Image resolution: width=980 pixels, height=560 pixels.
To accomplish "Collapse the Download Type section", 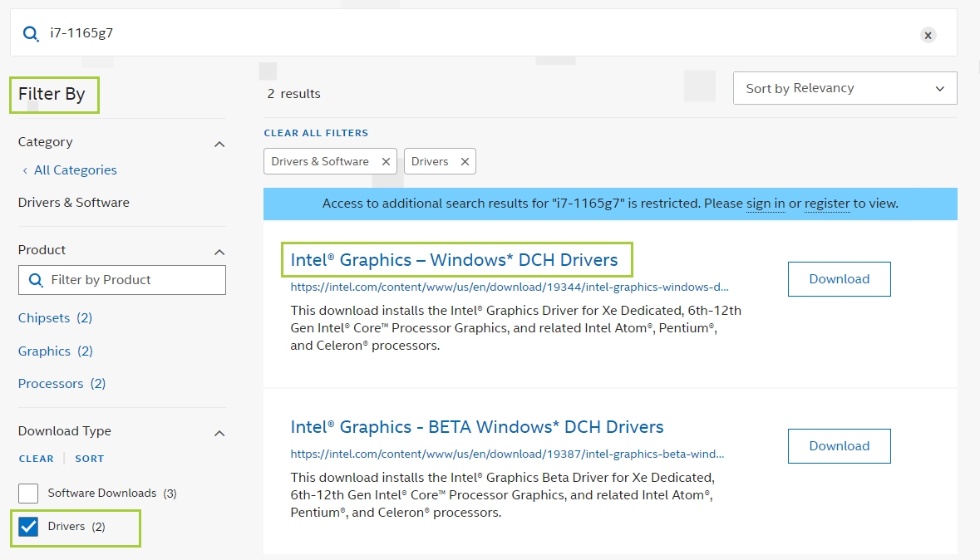I will coord(219,433).
